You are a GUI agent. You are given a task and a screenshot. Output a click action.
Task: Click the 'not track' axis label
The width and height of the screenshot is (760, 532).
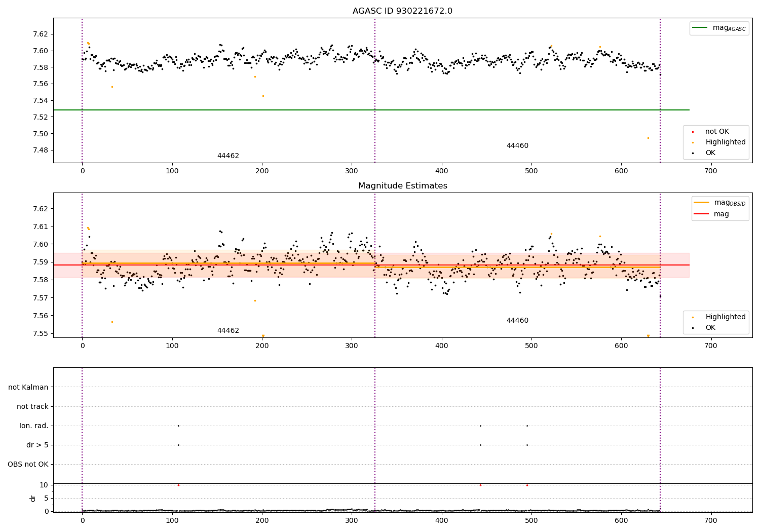pyautogui.click(x=32, y=407)
